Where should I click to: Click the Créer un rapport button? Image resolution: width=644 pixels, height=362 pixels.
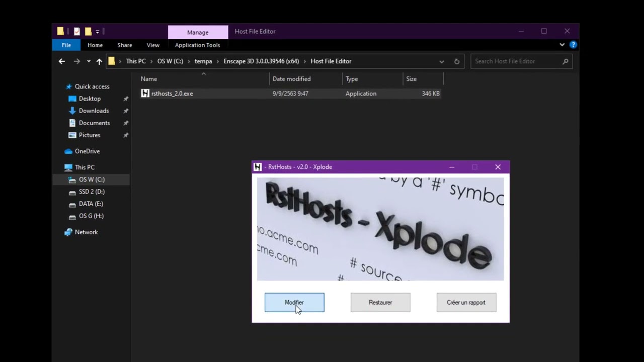[x=466, y=302]
